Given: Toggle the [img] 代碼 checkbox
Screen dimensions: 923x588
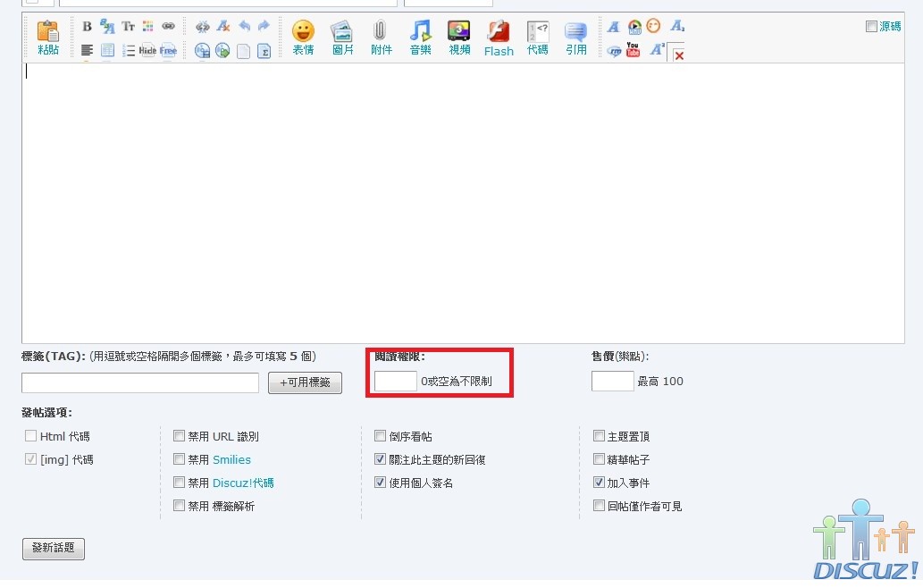Looking at the screenshot, I should click(x=30, y=458).
